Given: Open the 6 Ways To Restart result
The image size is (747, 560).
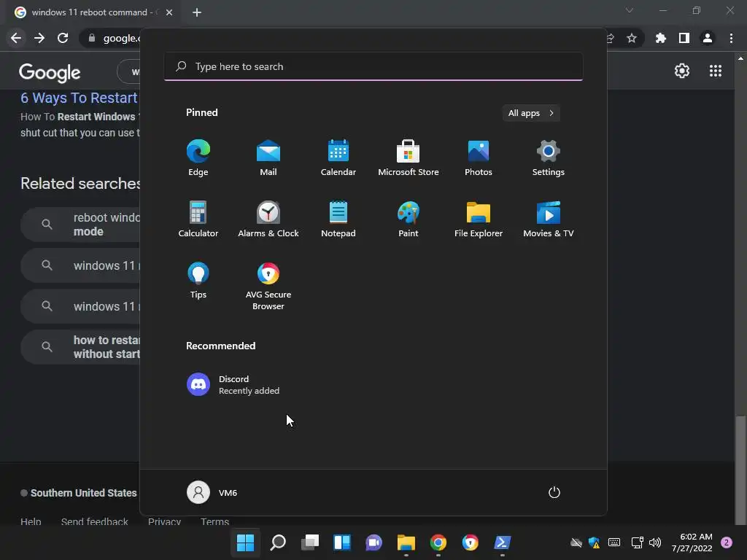Looking at the screenshot, I should click(x=80, y=98).
